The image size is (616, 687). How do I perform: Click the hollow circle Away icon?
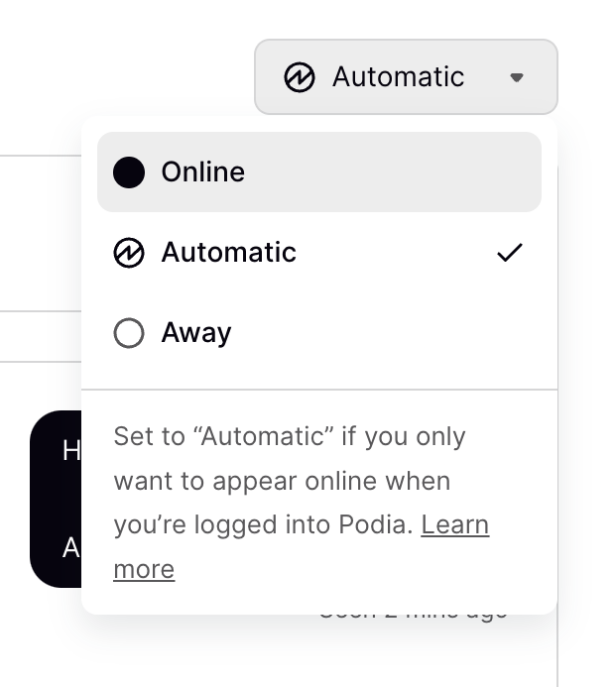pos(129,333)
